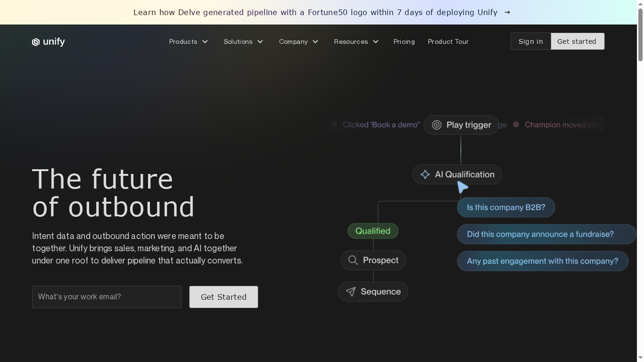Click the Sign in button

point(531,41)
